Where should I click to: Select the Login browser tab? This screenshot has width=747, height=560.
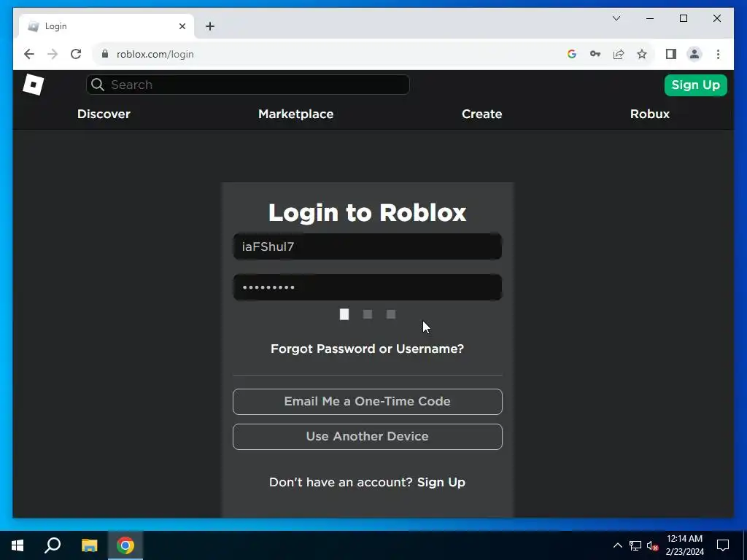[107, 26]
